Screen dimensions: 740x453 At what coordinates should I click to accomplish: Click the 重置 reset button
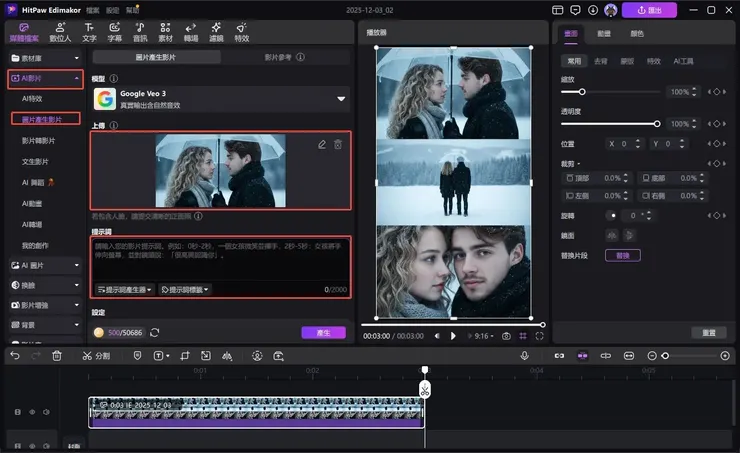click(x=709, y=333)
